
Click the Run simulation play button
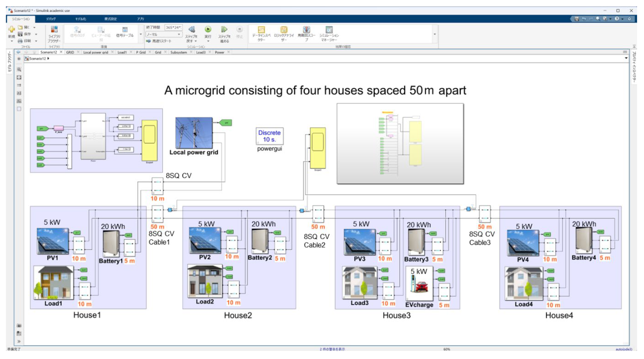(208, 30)
